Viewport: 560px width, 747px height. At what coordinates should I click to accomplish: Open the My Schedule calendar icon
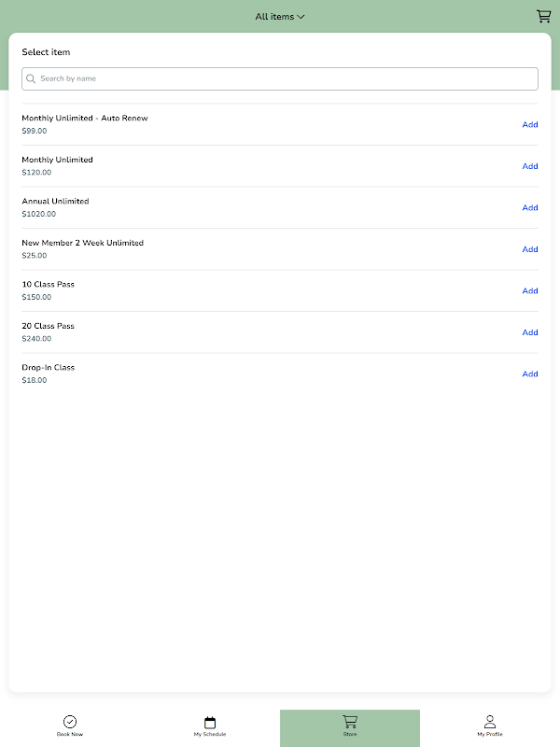(x=210, y=722)
